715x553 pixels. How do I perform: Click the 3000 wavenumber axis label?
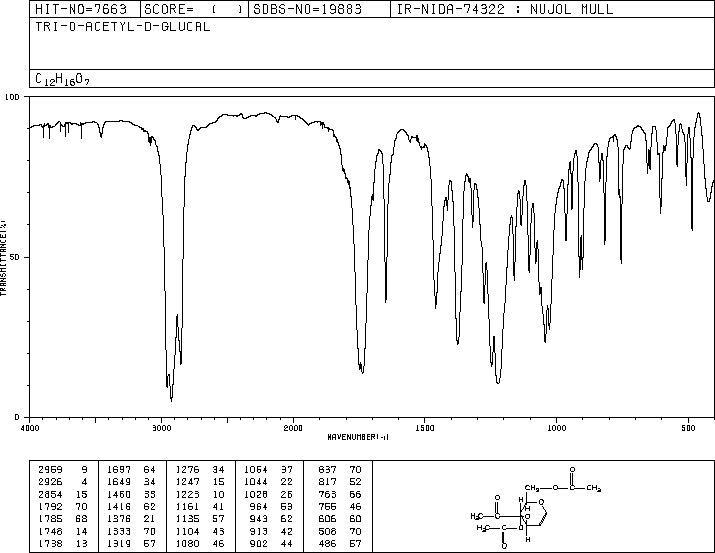(161, 428)
